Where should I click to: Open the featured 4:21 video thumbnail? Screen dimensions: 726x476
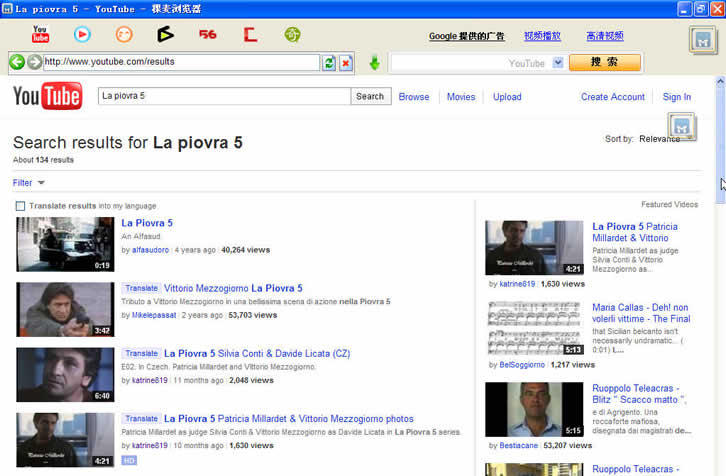click(534, 248)
